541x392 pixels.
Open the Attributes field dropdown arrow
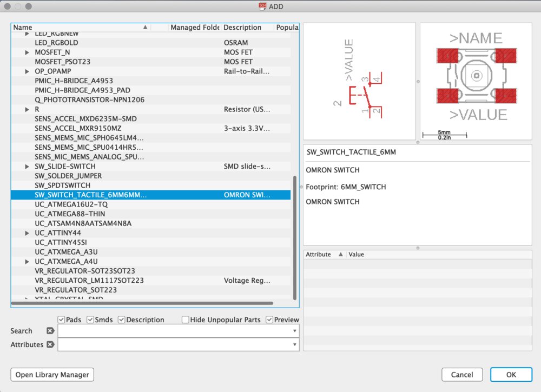(295, 344)
